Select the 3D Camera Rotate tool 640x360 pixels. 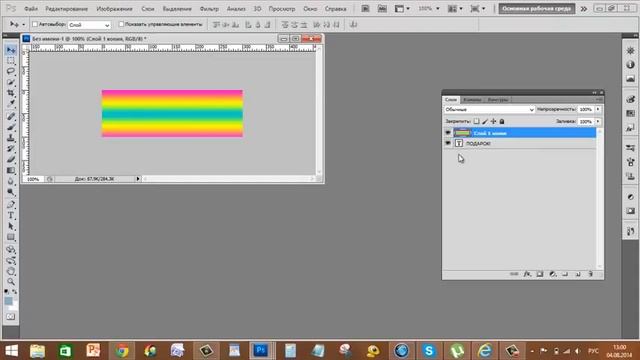point(11,260)
